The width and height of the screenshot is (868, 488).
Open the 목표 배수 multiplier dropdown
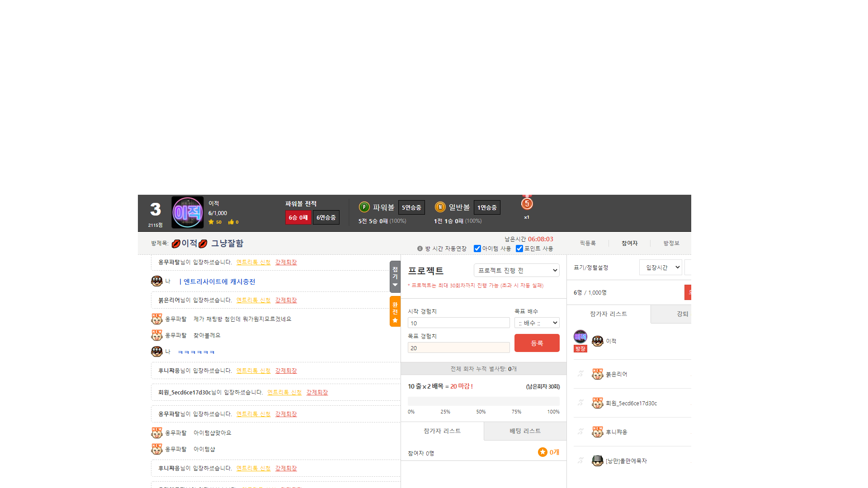tap(537, 323)
